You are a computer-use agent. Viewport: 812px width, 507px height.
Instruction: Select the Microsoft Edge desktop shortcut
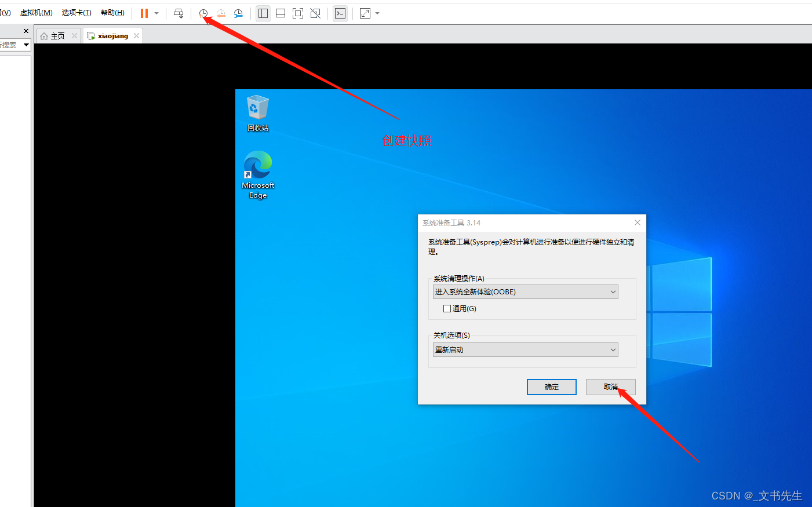258,175
